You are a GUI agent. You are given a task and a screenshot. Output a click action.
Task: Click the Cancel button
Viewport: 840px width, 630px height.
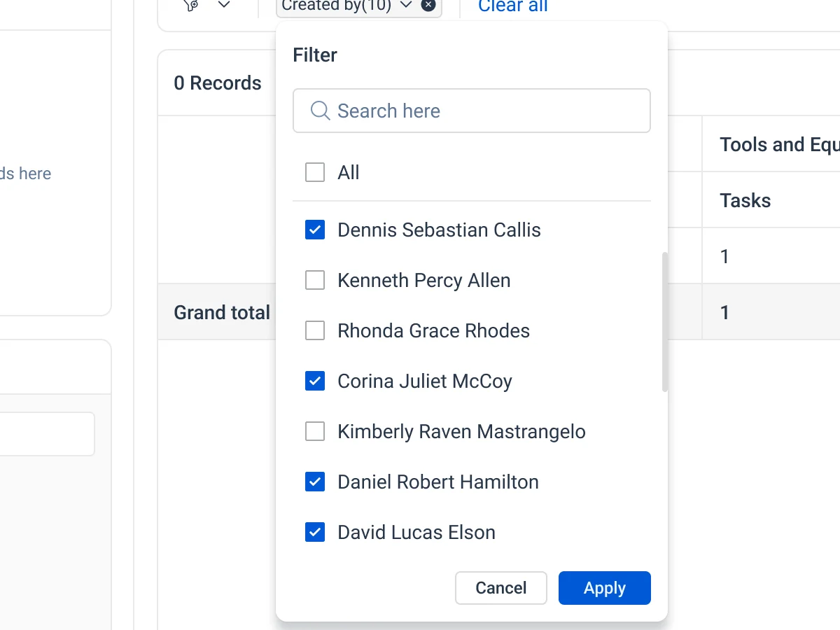501,588
